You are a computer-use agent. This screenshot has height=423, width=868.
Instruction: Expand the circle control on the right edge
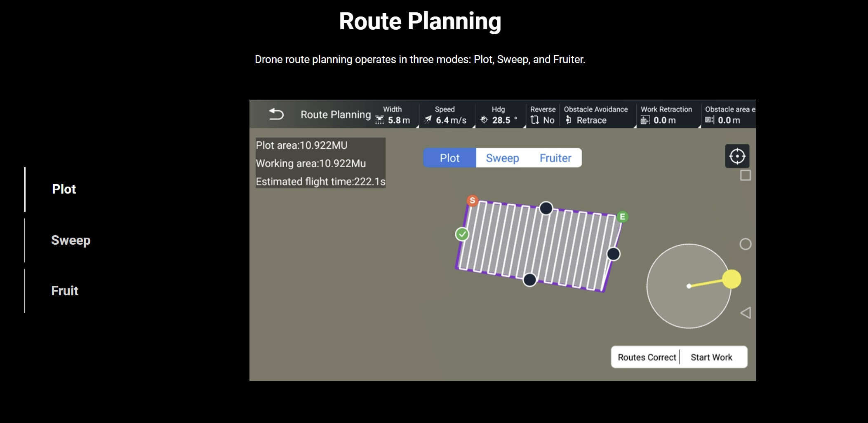pos(746,244)
